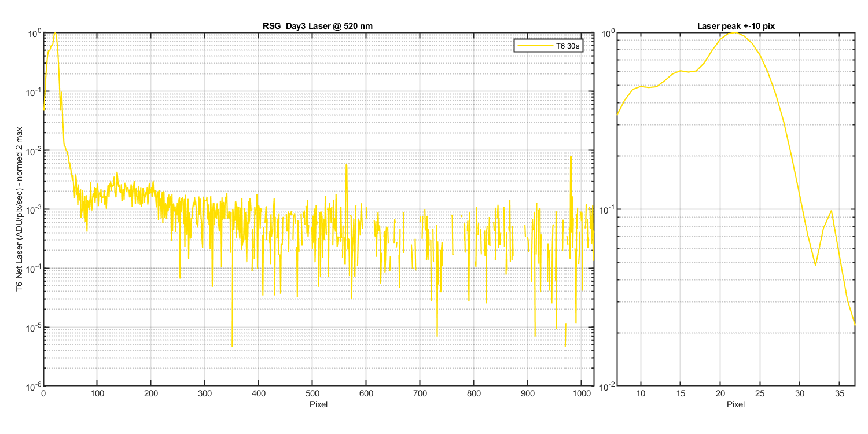The height and width of the screenshot is (434, 868).
Task: Click the "400" x-axis tick of left plot
Action: coord(259,393)
